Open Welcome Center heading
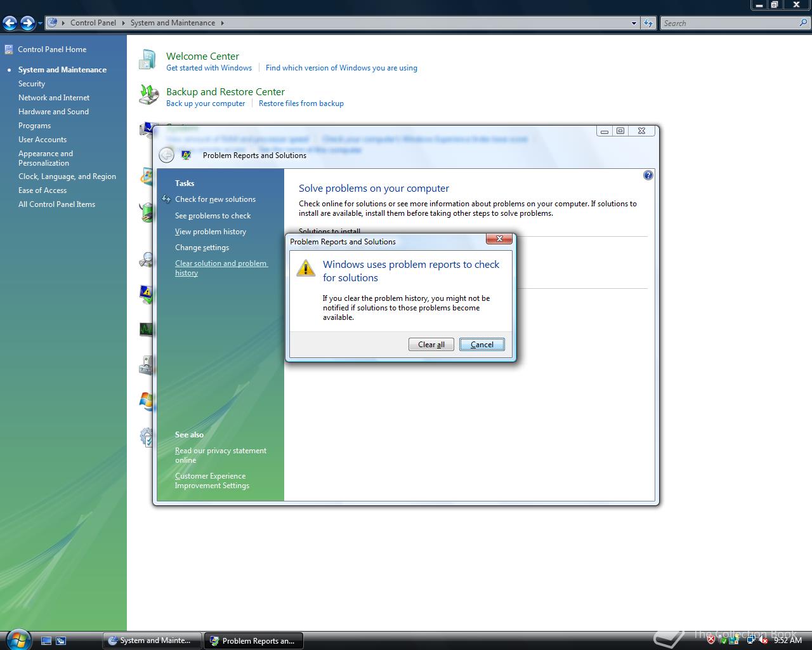 pyautogui.click(x=202, y=56)
